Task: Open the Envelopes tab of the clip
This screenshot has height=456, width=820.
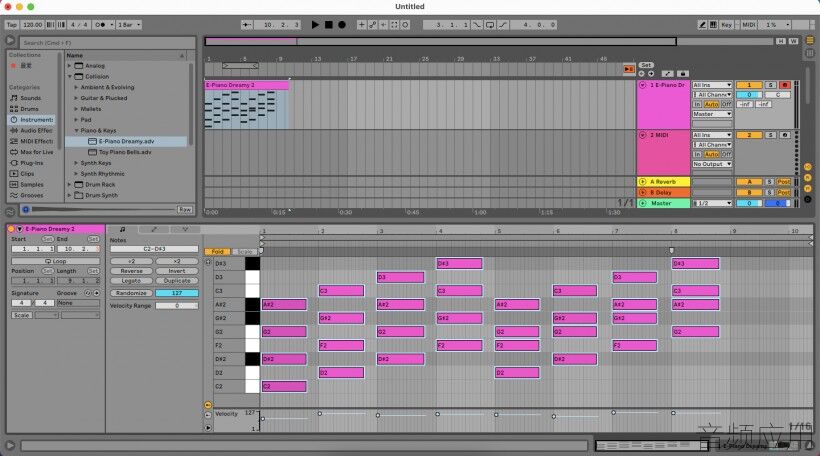Action: pyautogui.click(x=154, y=229)
